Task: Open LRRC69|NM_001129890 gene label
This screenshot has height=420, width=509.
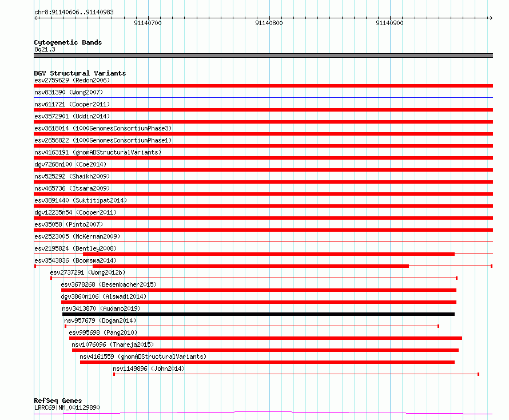Action: pos(67,407)
